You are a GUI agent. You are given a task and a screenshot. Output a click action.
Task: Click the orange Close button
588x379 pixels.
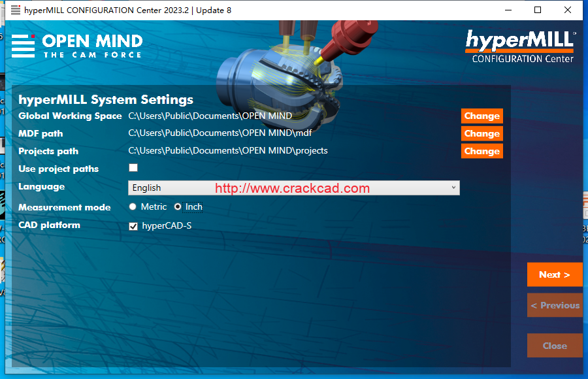(x=555, y=346)
